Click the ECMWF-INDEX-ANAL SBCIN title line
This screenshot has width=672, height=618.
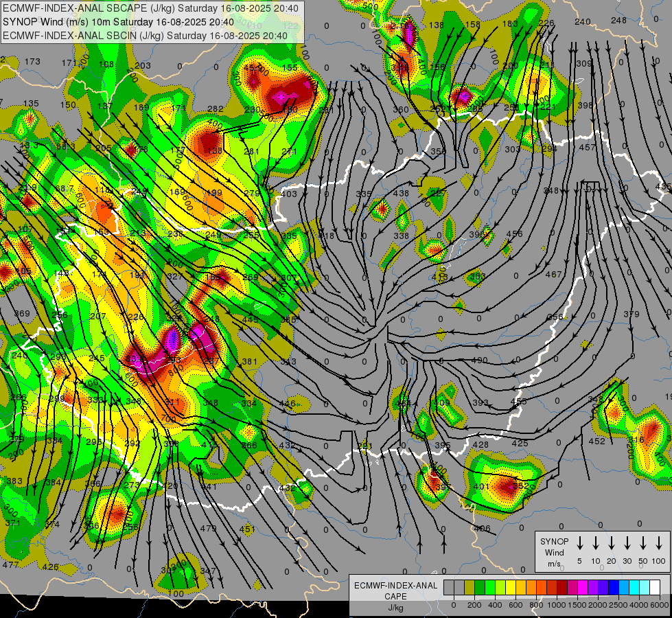145,36
